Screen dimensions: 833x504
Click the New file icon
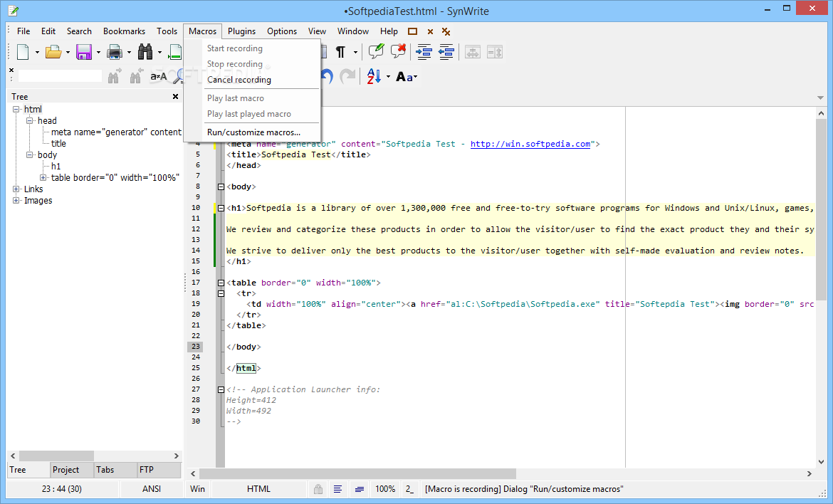(x=23, y=52)
